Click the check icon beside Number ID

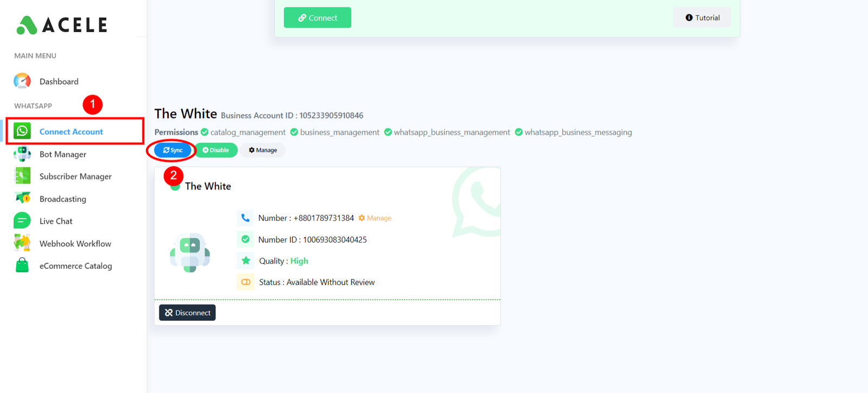tap(246, 239)
